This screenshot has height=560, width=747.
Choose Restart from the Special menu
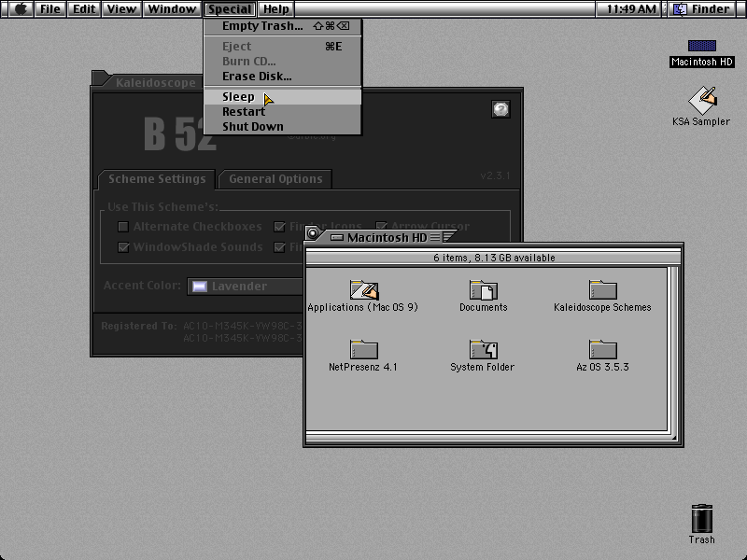click(283, 111)
